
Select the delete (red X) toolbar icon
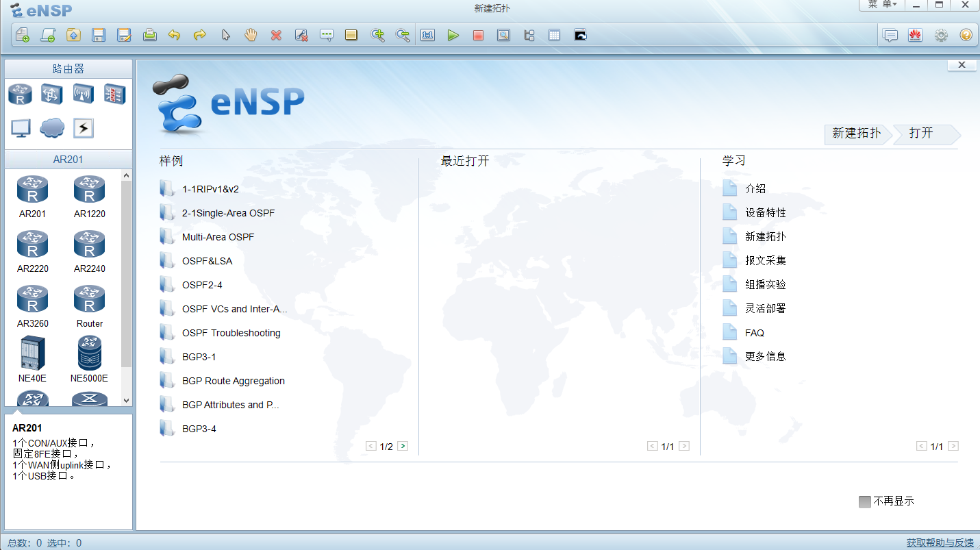pos(276,35)
